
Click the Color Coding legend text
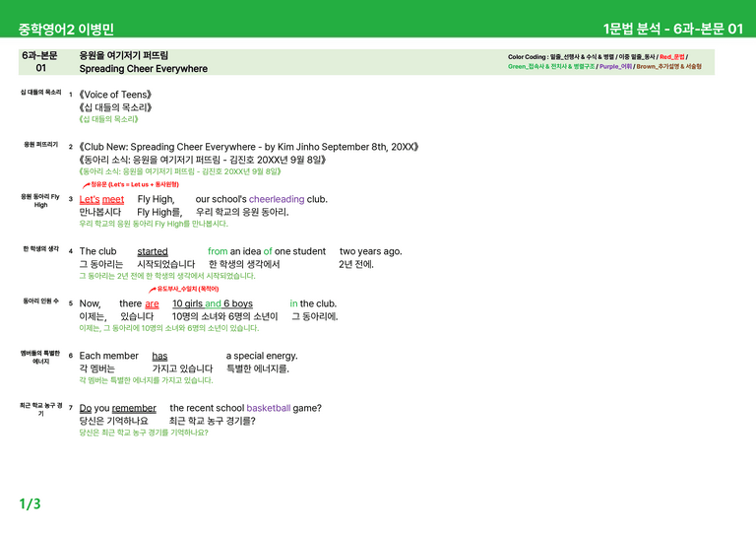[604, 62]
